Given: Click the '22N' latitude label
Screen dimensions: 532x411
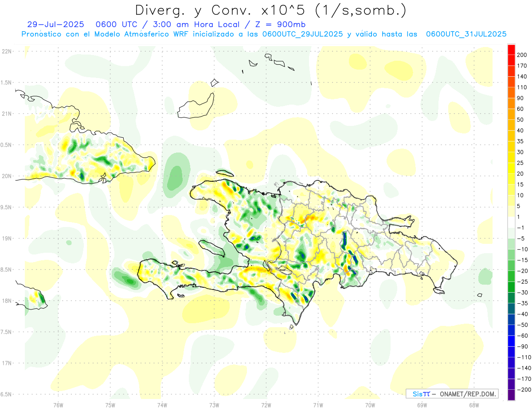Looking at the screenshot, I should (x=6, y=51).
